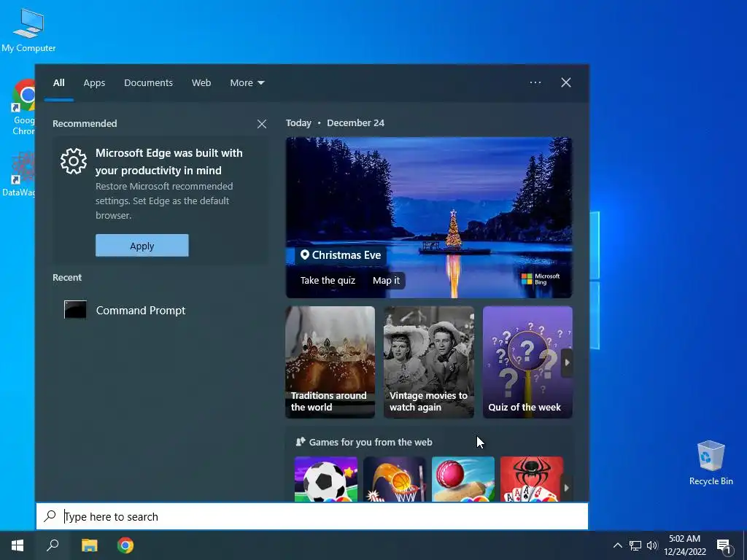Show next cards after Quiz of the week
Image resolution: width=747 pixels, height=560 pixels.
pyautogui.click(x=567, y=362)
